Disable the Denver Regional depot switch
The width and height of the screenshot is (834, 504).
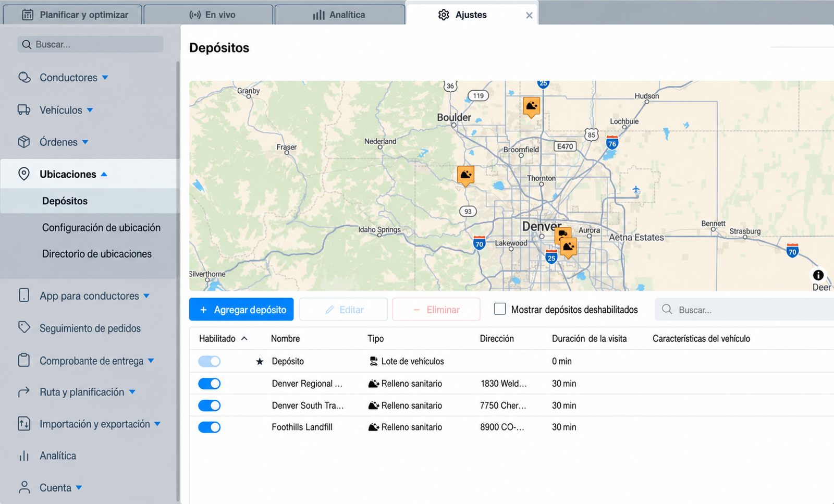(x=209, y=384)
